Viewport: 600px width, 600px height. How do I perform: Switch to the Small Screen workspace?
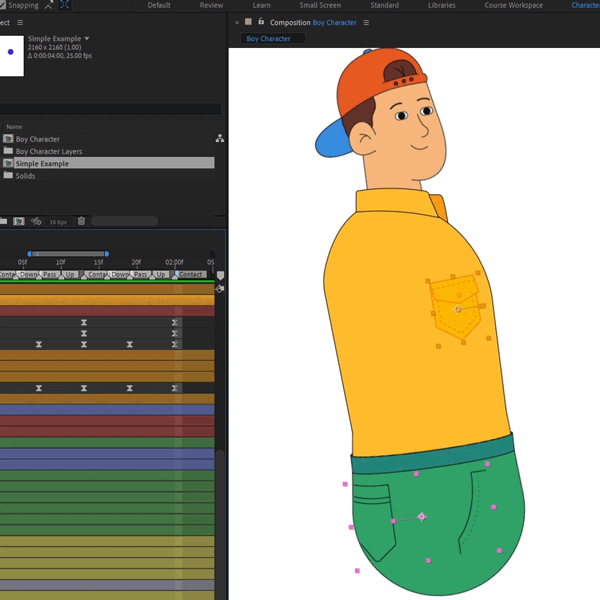pyautogui.click(x=320, y=5)
